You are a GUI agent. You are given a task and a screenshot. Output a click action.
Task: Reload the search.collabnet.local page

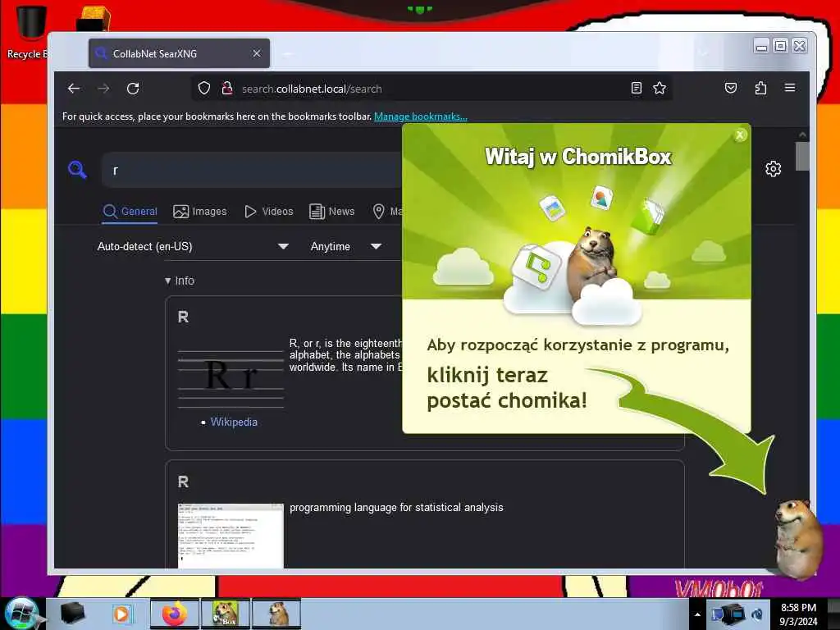click(x=133, y=89)
